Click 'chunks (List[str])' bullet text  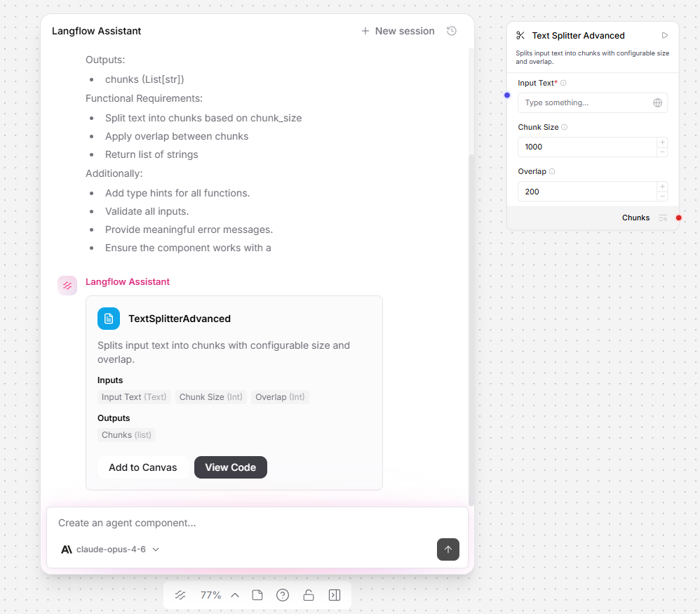[144, 79]
